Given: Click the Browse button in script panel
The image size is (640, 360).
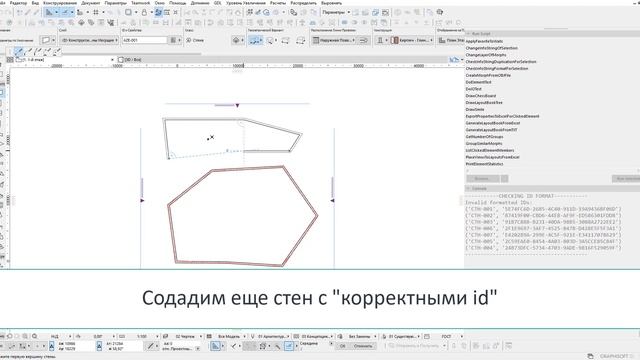Looking at the screenshot, I should [482, 179].
